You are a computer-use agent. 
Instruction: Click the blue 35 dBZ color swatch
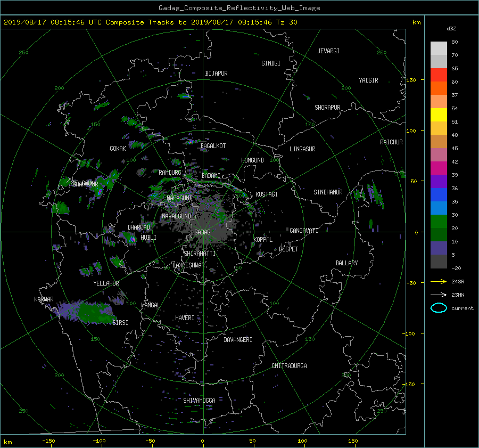[x=439, y=194]
